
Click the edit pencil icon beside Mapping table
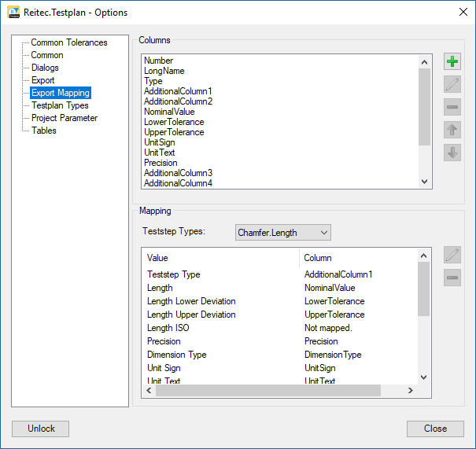tap(452, 255)
